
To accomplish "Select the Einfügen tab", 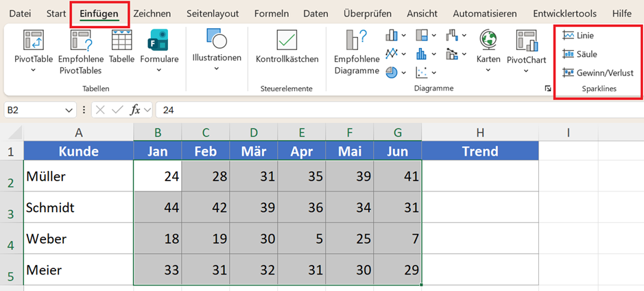I will click(x=99, y=14).
